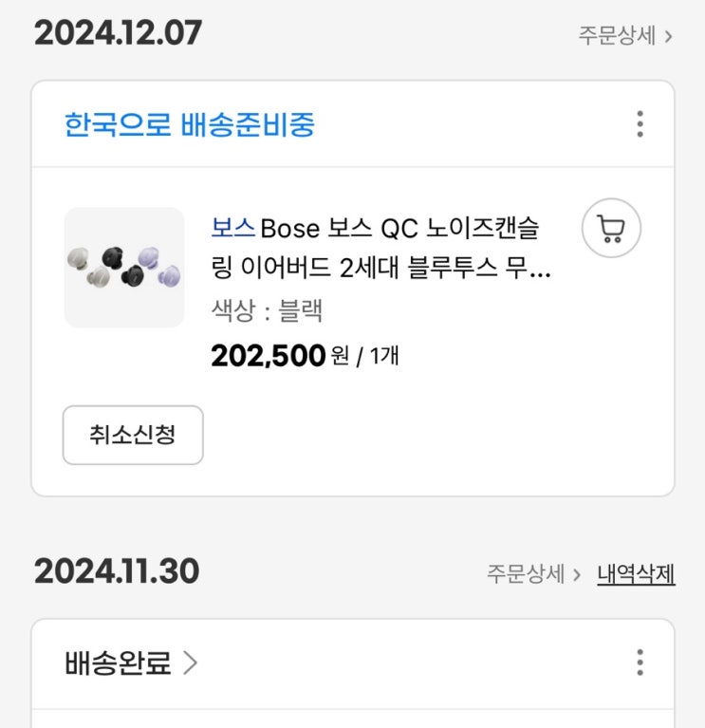Click the 1개 quantity text
The height and width of the screenshot is (728, 705).
point(383,358)
